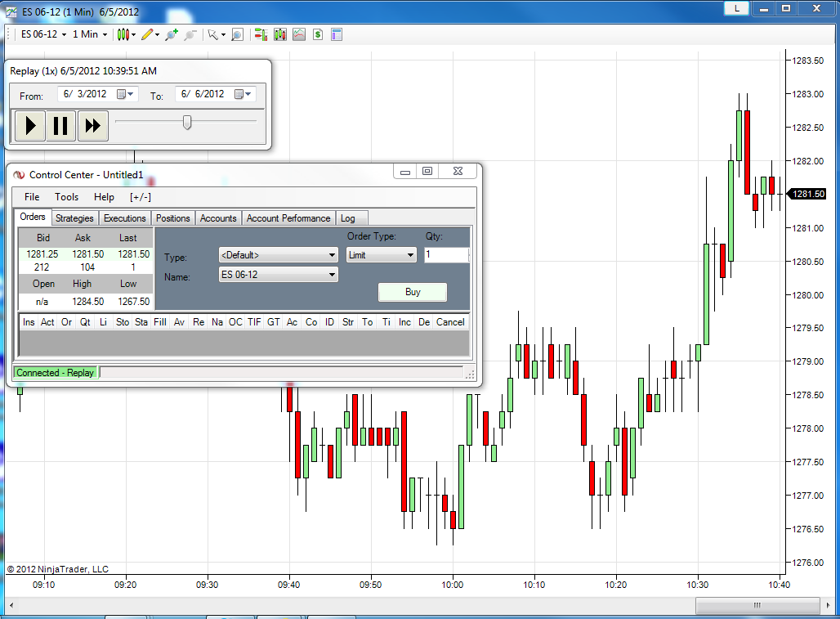Expand the ES 06-12 instrument dropdown in toolbar
The image size is (840, 619).
tap(44, 34)
